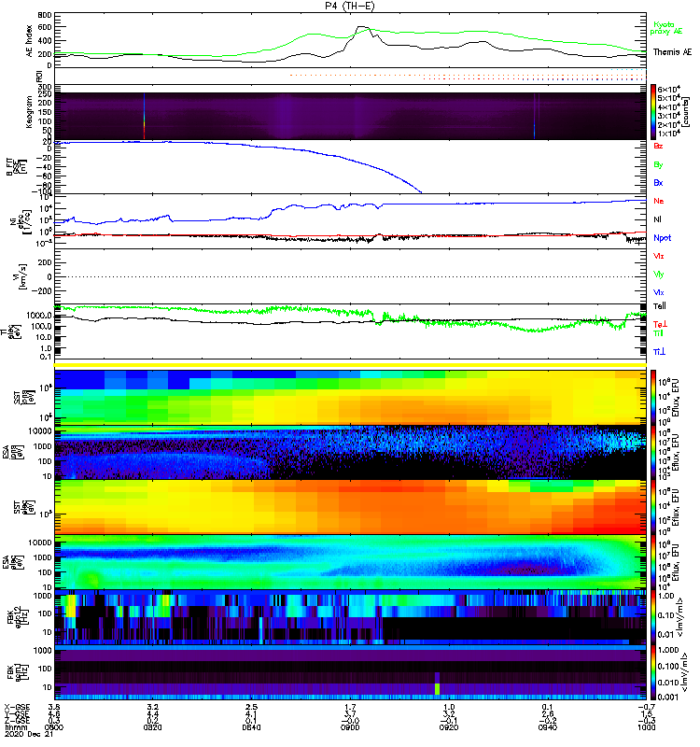Click the green "Viy" velocity legend label
Viewport: 700px width, 747px height.
[x=659, y=275]
